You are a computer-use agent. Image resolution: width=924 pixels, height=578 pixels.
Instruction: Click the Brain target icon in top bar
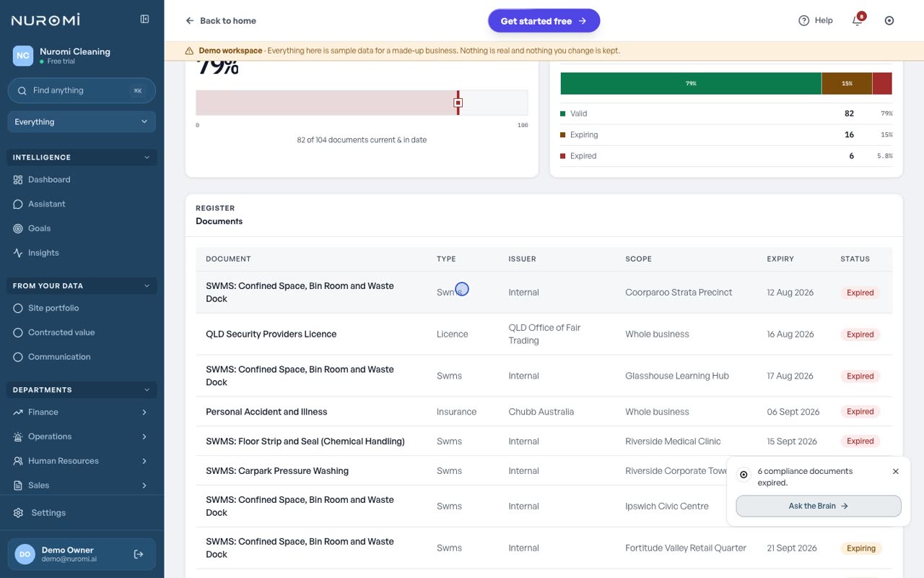889,20
